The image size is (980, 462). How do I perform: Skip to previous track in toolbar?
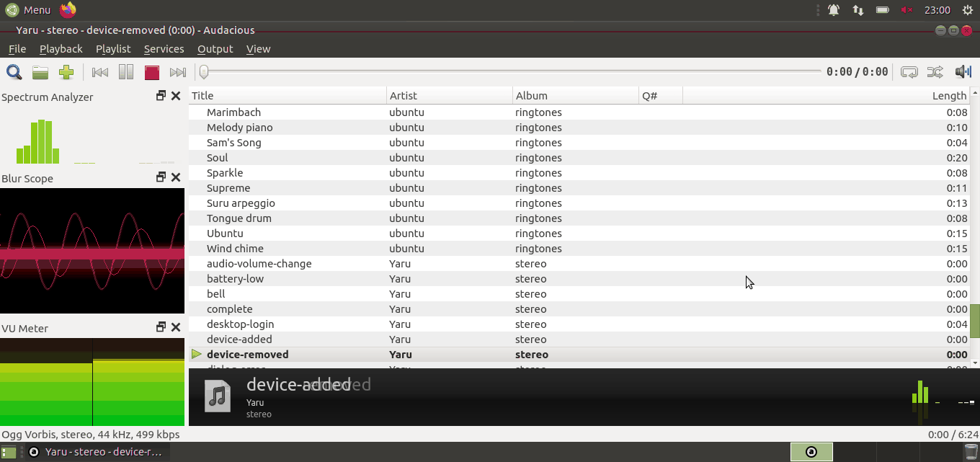point(100,72)
